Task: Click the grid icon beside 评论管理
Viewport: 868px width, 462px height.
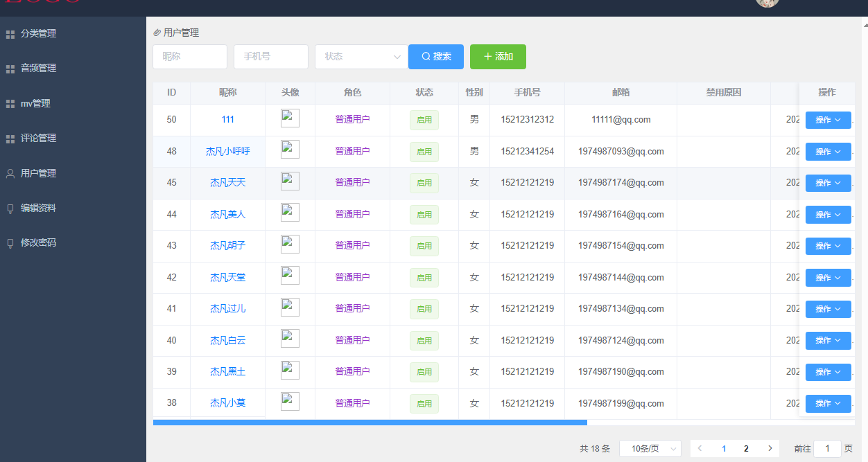Action: tap(10, 139)
